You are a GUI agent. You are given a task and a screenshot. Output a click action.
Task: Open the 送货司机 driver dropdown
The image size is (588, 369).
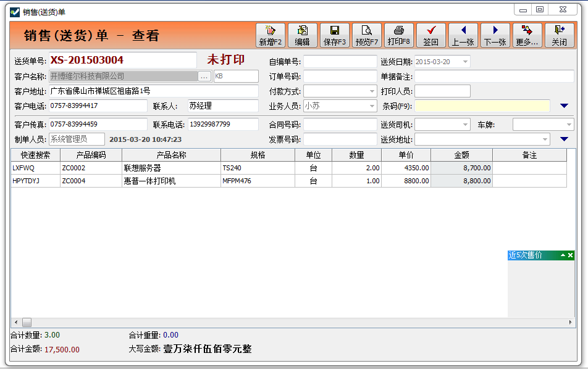[465, 125]
